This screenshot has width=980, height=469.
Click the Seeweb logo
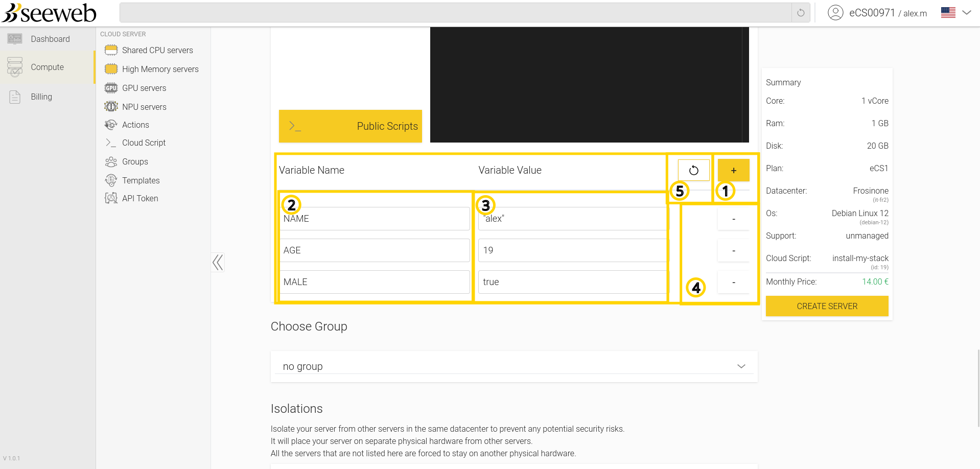tap(49, 13)
